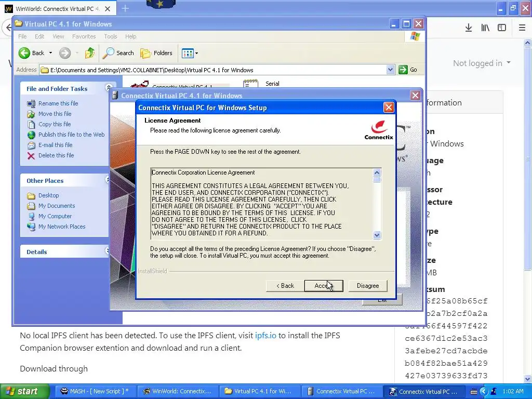Click the Publish globe icon

point(31,135)
